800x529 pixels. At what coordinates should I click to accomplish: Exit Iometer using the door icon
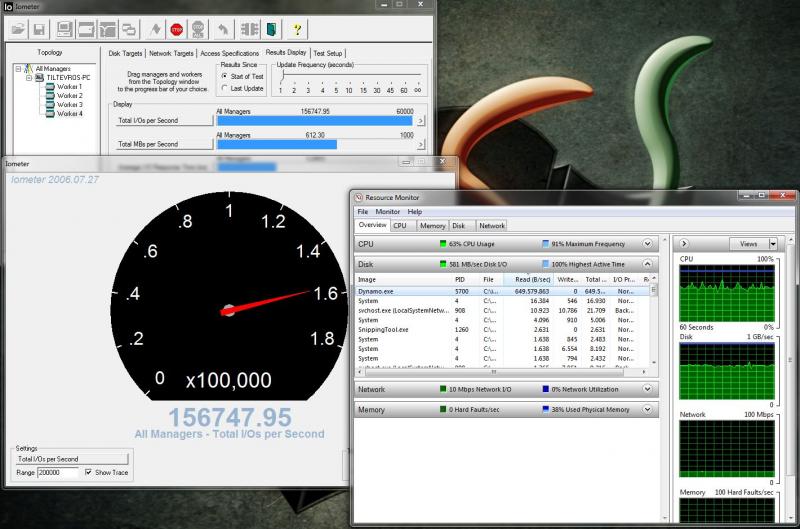(272, 29)
